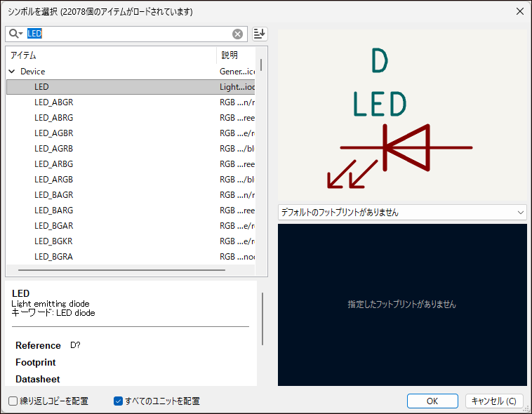Click the search magnifier icon dropdown
Screen dimensions: 532x414
coord(15,34)
